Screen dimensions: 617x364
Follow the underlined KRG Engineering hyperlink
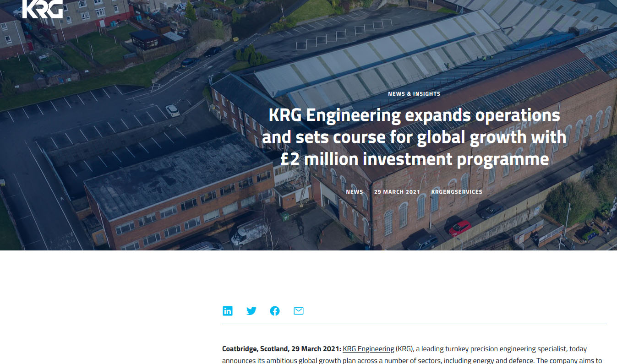point(368,349)
